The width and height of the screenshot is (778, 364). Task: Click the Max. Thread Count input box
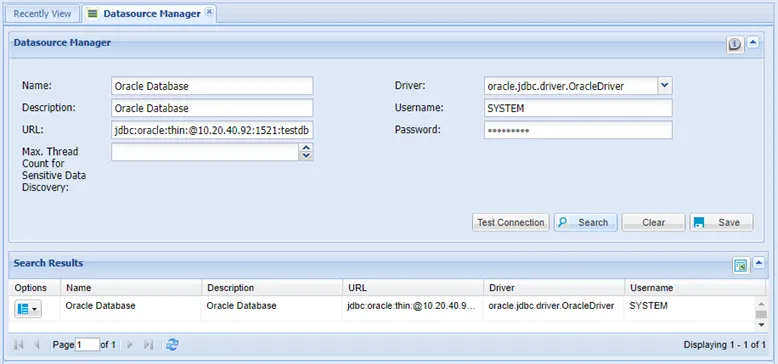205,152
